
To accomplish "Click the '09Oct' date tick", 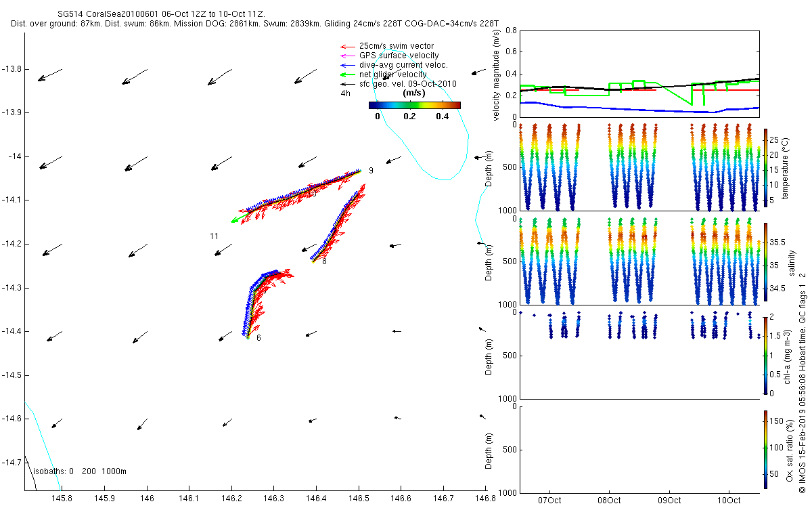I will pyautogui.click(x=669, y=500).
